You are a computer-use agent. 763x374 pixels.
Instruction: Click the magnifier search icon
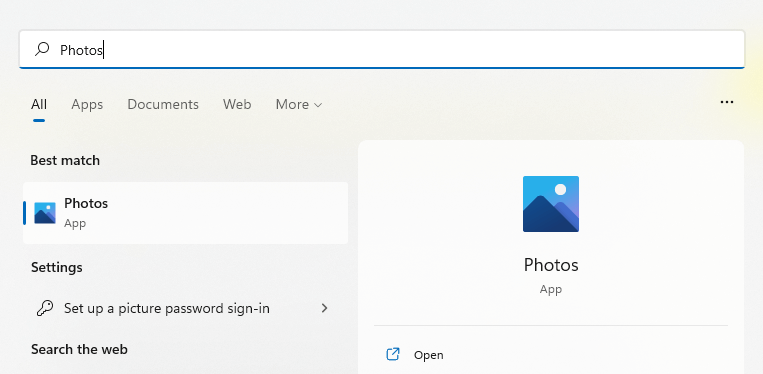click(42, 49)
